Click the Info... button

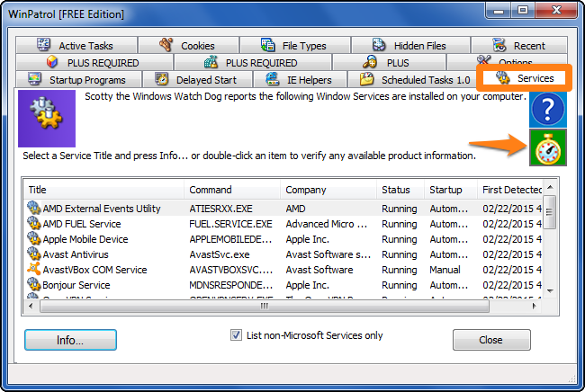tap(70, 340)
